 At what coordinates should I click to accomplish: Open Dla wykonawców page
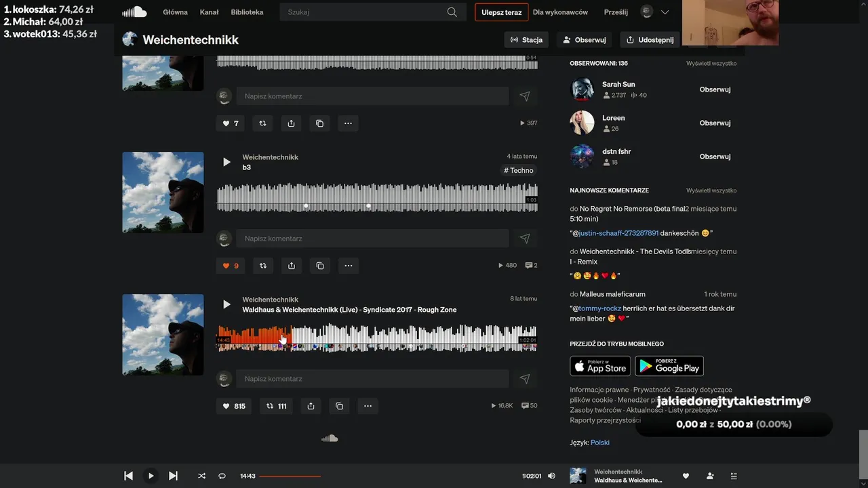pos(560,12)
